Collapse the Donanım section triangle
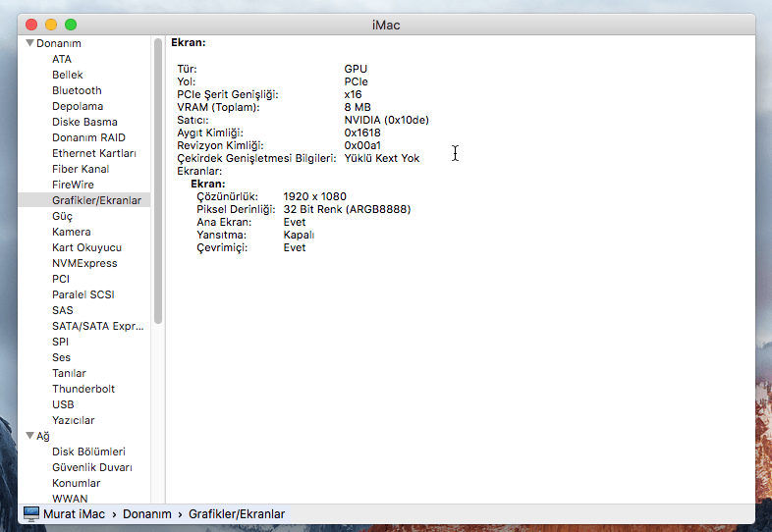772x532 pixels. click(30, 43)
